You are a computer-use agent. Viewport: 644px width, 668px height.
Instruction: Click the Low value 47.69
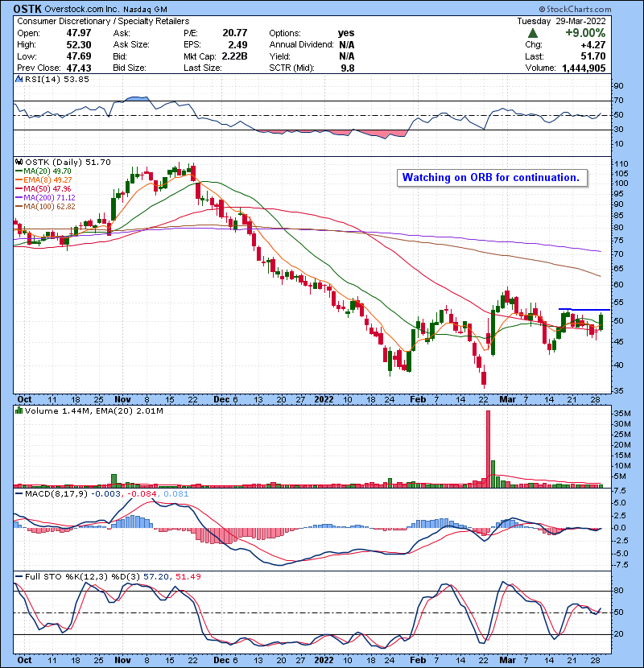pyautogui.click(x=79, y=56)
